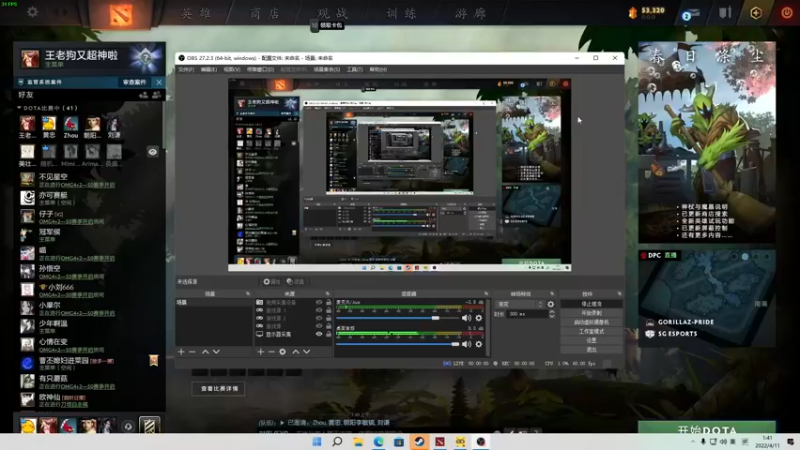Open 桌面音频 audio settings gear
Screen dimensions: 800x450
pyautogui.click(x=479, y=344)
